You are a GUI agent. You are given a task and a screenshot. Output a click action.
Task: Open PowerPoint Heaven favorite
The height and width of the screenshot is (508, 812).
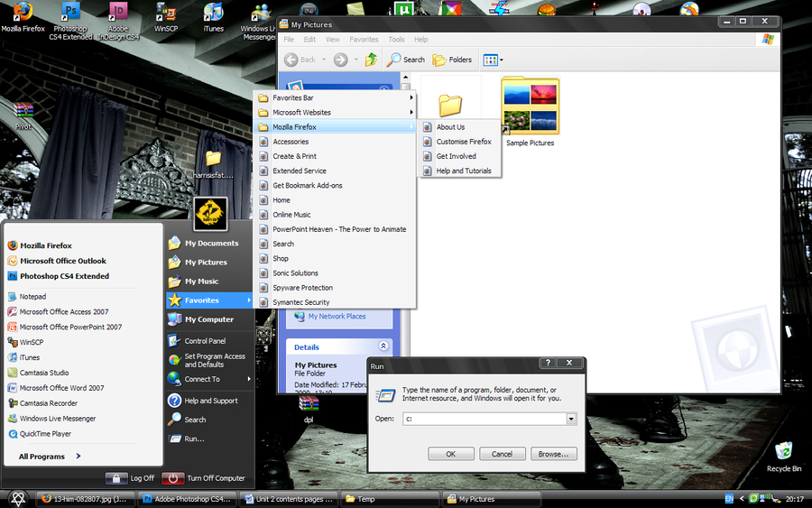(x=336, y=229)
